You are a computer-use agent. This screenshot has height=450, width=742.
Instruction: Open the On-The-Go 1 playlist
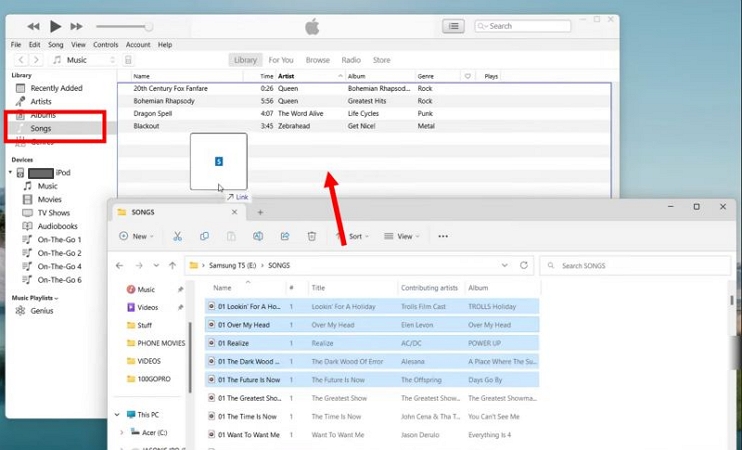tap(59, 239)
